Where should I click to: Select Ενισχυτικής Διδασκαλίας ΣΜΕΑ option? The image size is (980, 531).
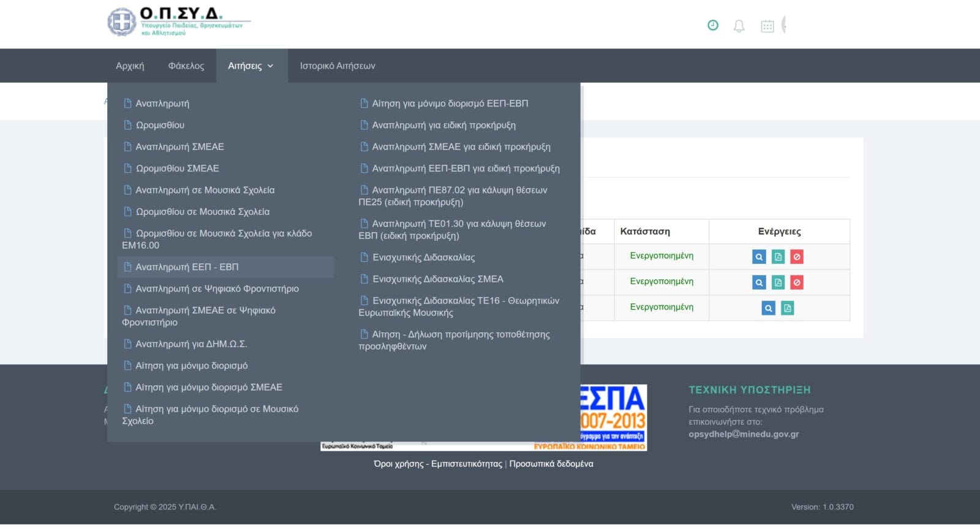[x=437, y=279]
